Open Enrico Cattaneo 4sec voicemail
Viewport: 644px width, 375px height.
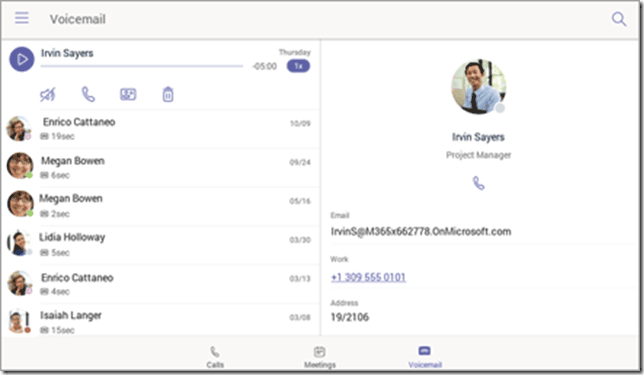161,284
